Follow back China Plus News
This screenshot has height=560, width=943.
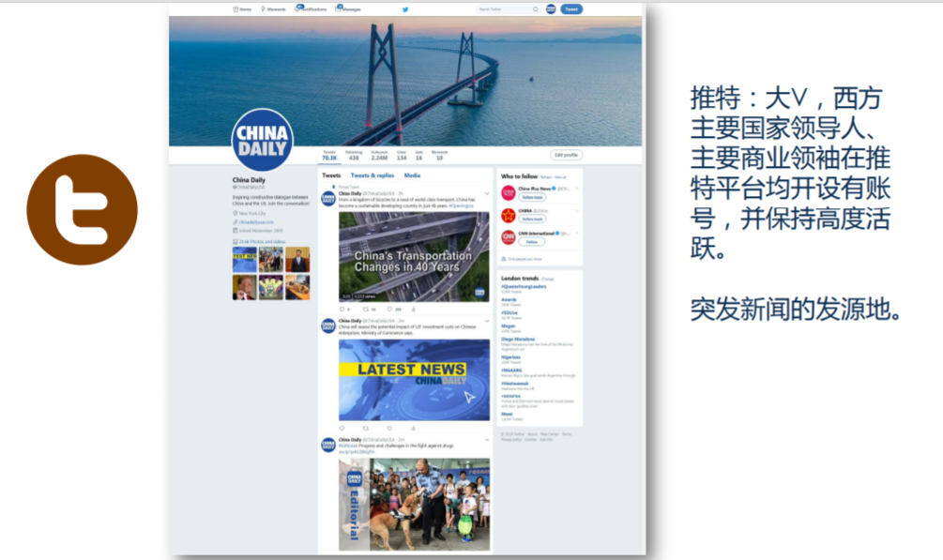click(532, 197)
